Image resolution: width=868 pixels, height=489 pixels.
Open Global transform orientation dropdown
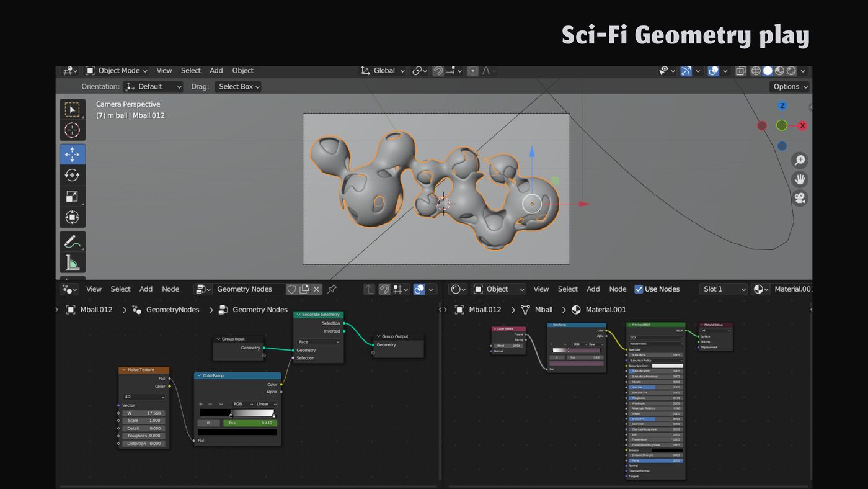[383, 71]
